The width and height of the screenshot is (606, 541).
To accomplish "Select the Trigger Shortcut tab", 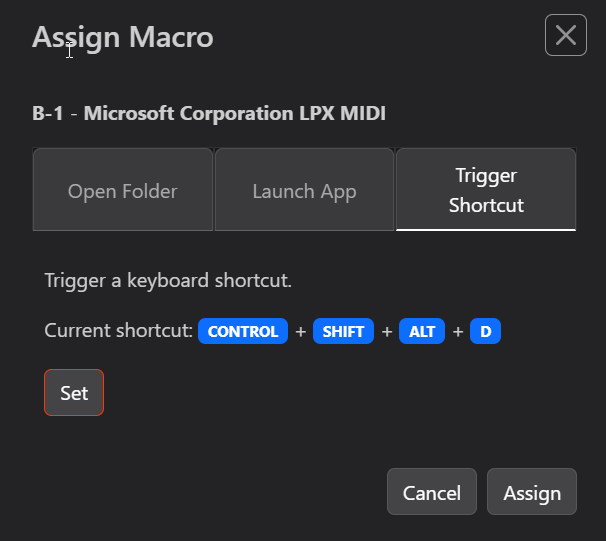I will pos(486,190).
